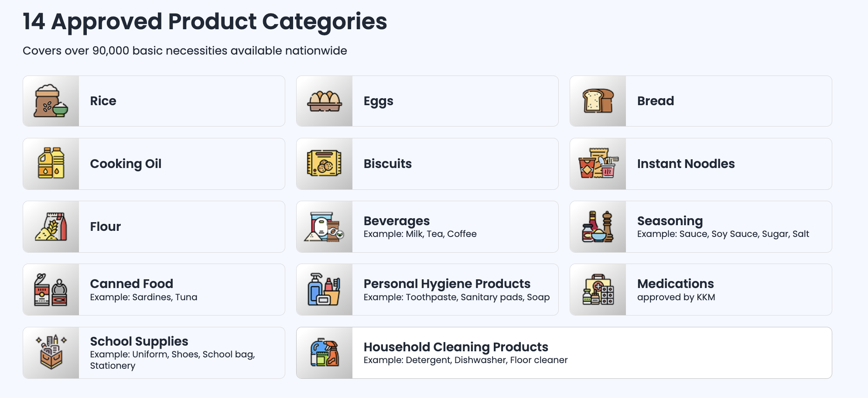The width and height of the screenshot is (868, 398).
Task: Click the cooking oil bottles icon
Action: pos(51,164)
